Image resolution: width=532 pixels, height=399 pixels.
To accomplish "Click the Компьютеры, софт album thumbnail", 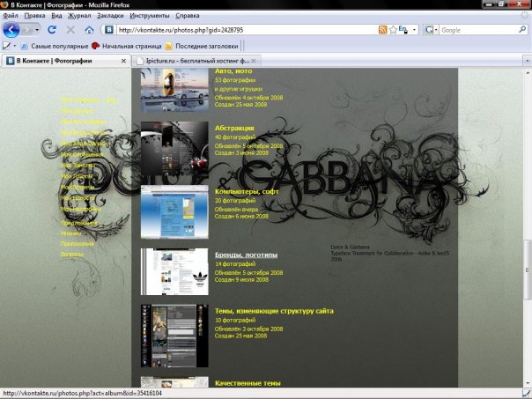I will click(174, 212).
